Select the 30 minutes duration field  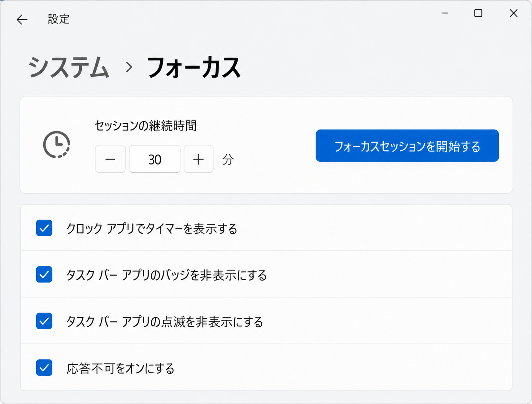155,159
